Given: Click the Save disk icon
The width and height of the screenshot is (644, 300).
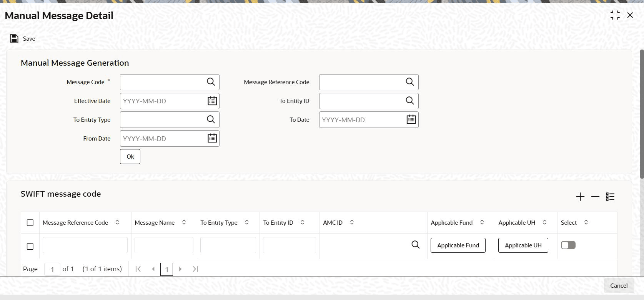Looking at the screenshot, I should 14,38.
